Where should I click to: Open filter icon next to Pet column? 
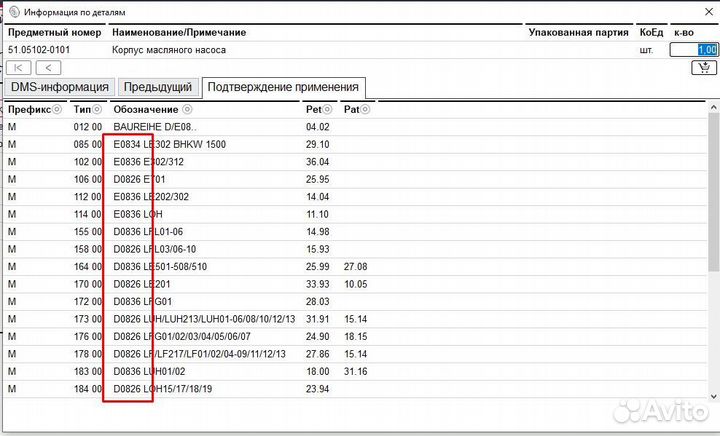pyautogui.click(x=329, y=109)
